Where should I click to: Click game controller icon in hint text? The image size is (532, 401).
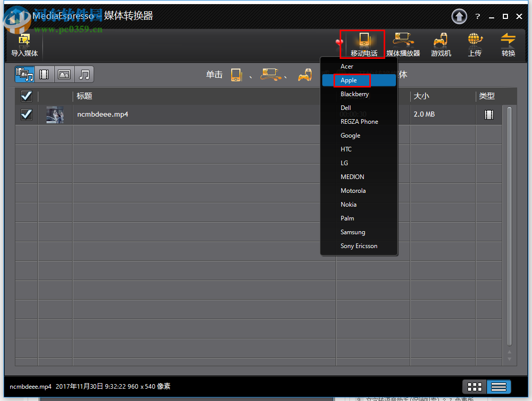pos(305,75)
